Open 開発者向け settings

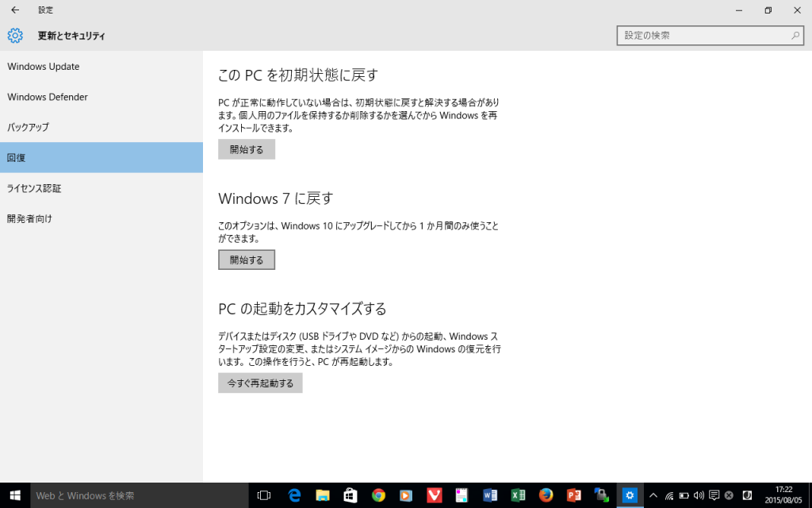[101, 218]
